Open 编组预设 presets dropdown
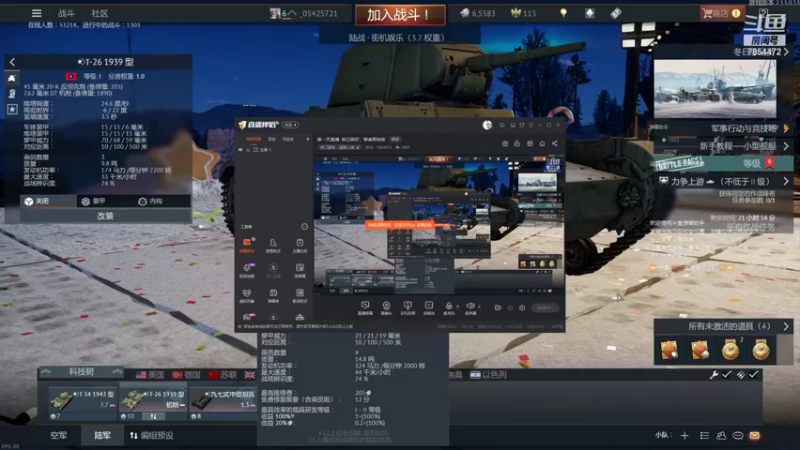This screenshot has height=450, width=800. [152, 435]
